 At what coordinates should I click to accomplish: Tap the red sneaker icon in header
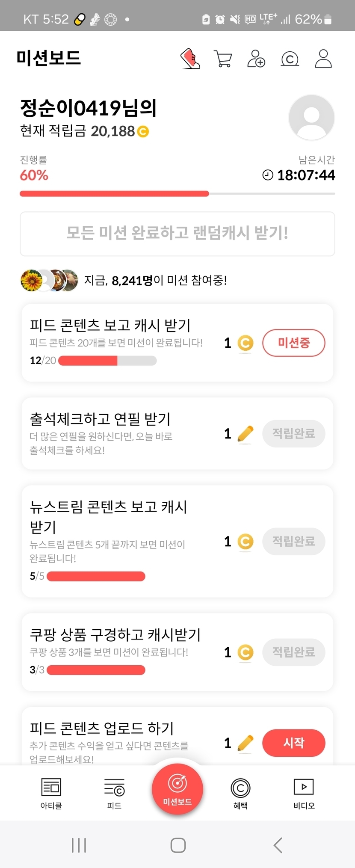click(190, 59)
